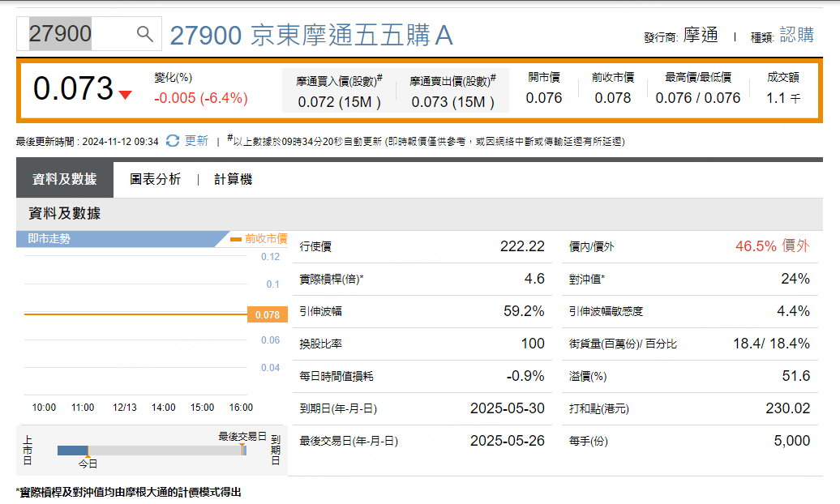Click the 認購 warrant type link
840x504 pixels.
tap(796, 35)
